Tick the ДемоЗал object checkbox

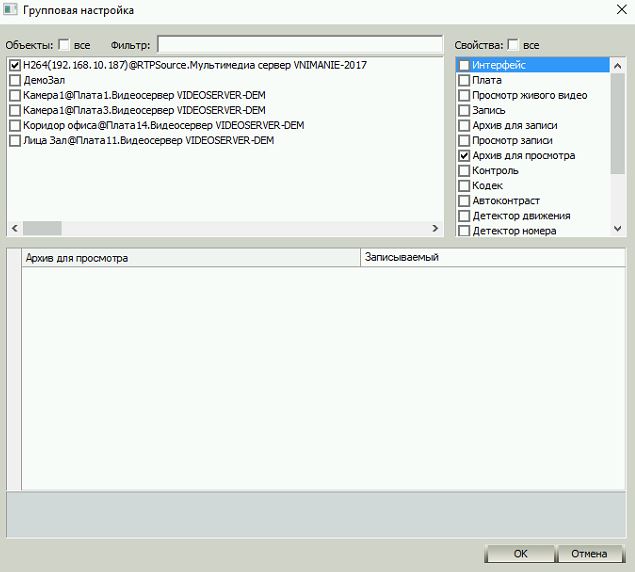pos(15,80)
